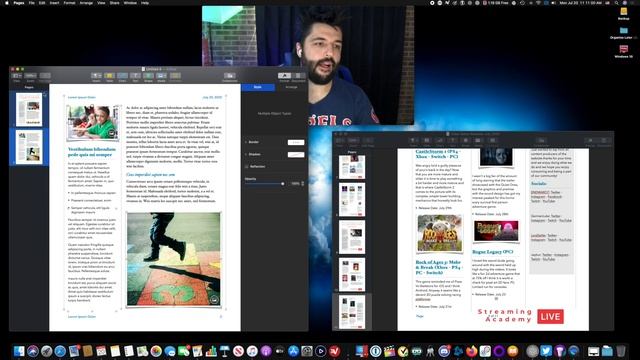640x360 pixels.
Task: Open View dropdown in games newsletter window
Action: (340, 140)
